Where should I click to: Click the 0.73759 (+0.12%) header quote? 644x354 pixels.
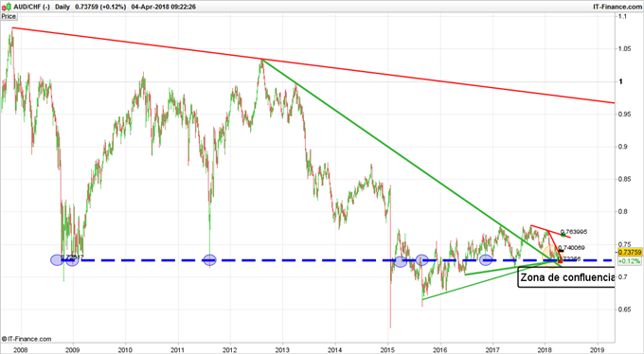100,7
